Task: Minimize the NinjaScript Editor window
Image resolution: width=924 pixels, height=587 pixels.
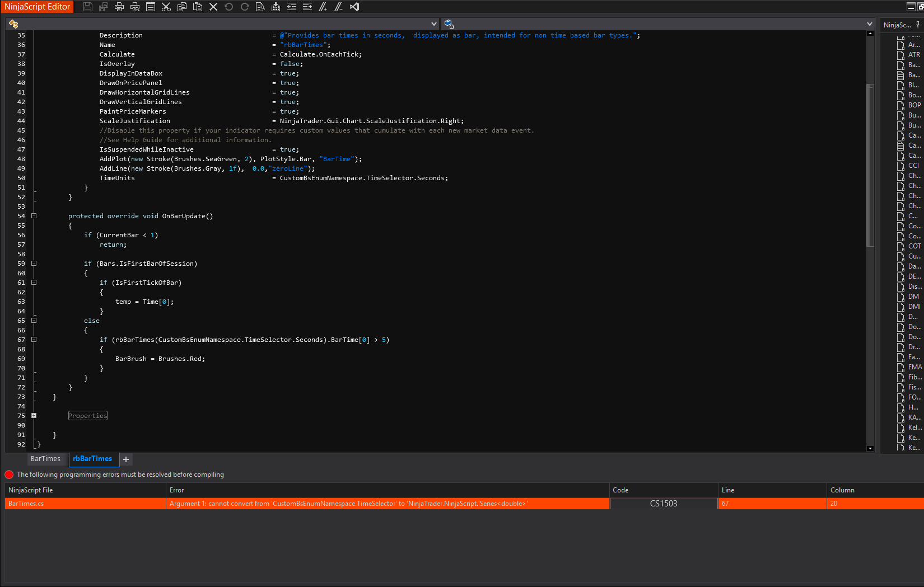Action: [x=911, y=7]
